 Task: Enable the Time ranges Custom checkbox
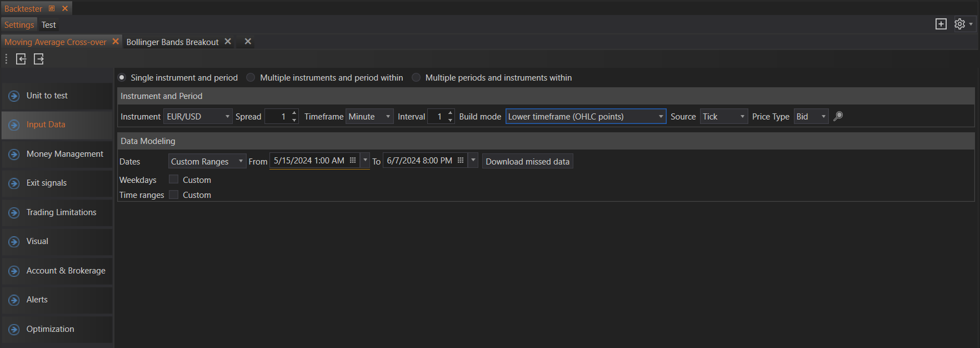click(174, 195)
